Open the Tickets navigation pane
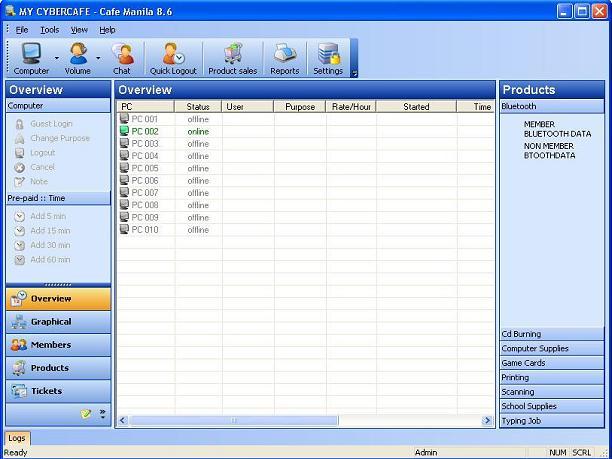The image size is (612, 459). click(58, 391)
